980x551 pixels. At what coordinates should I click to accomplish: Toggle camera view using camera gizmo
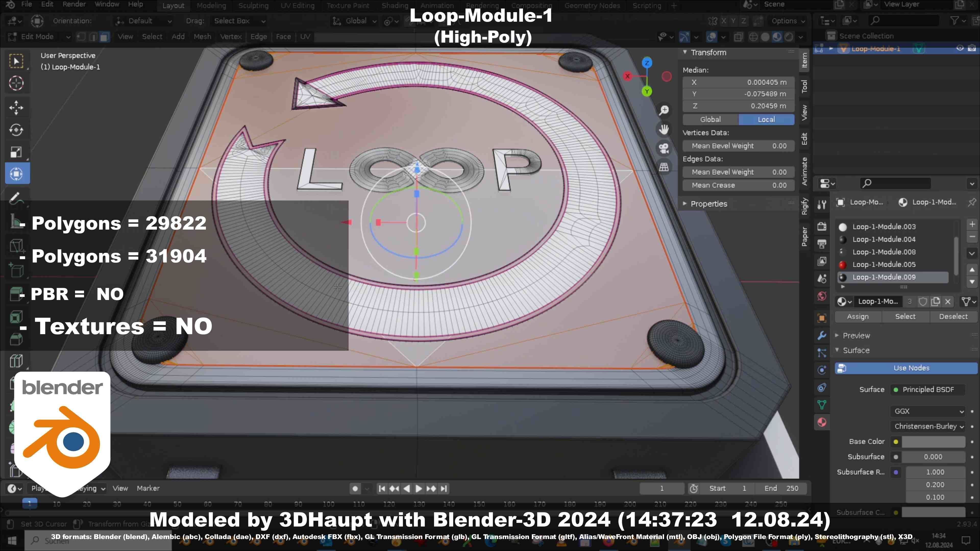[664, 148]
